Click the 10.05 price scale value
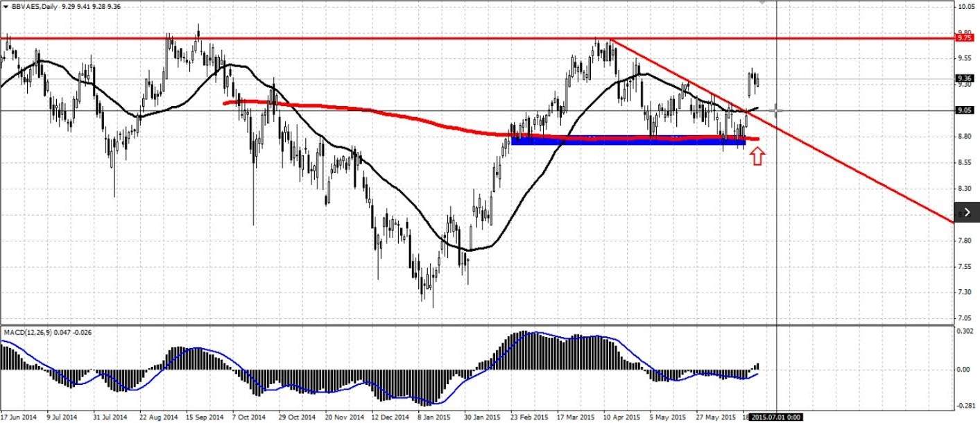980x423 pixels. click(x=965, y=7)
